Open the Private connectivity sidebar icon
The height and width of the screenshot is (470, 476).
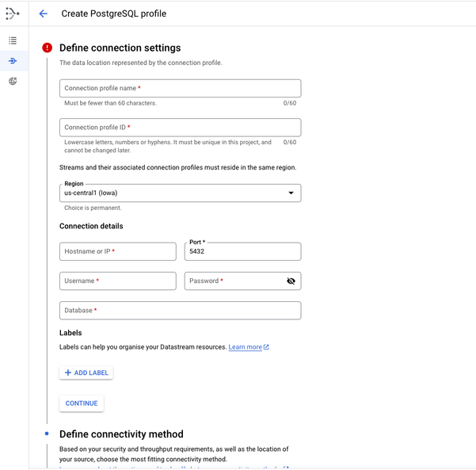(x=13, y=81)
